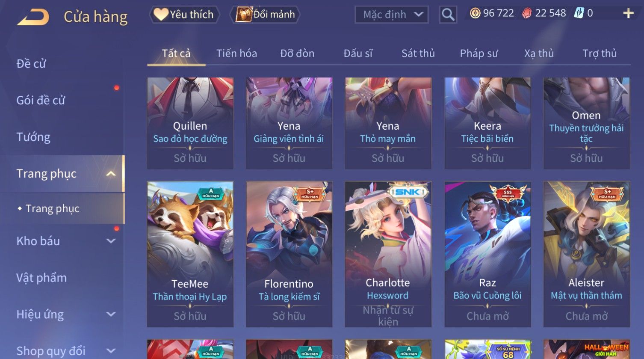This screenshot has height=359, width=644.
Task: Open Aleister Mật vụ thần thám card
Action: 586,254
